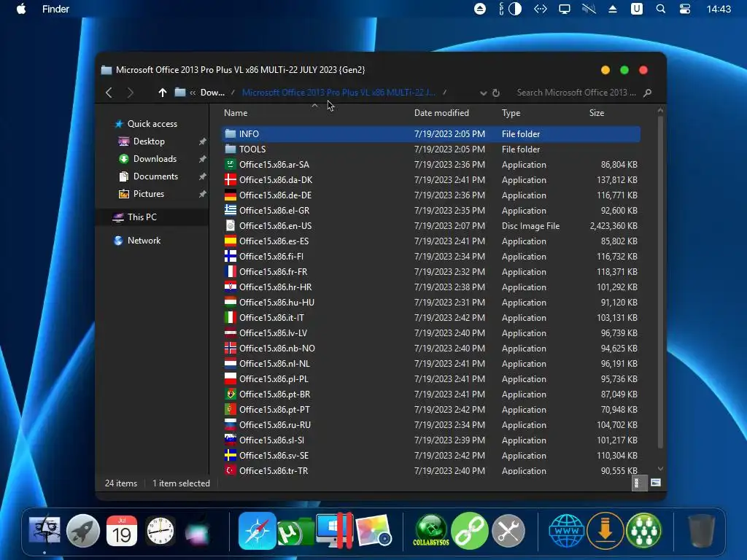The image size is (747, 560).
Task: Go back with the left arrow button
Action: [x=109, y=93]
